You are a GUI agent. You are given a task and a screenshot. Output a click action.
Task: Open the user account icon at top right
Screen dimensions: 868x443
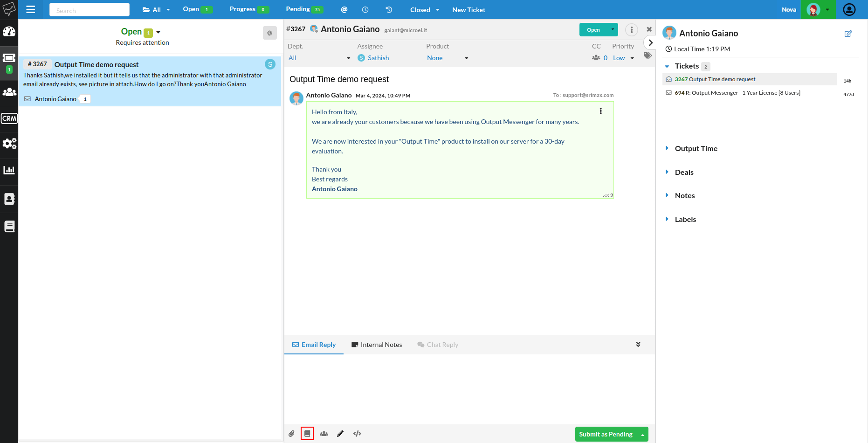[x=849, y=9]
